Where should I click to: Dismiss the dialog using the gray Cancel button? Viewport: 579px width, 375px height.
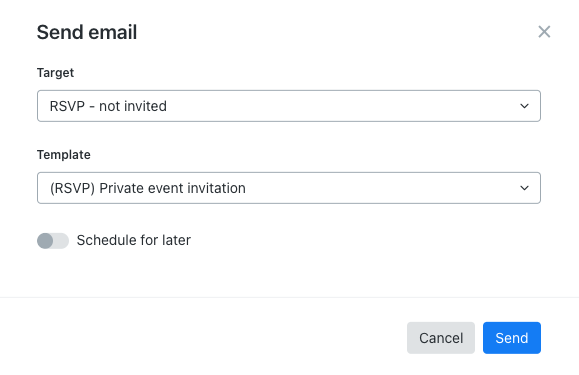click(x=441, y=338)
